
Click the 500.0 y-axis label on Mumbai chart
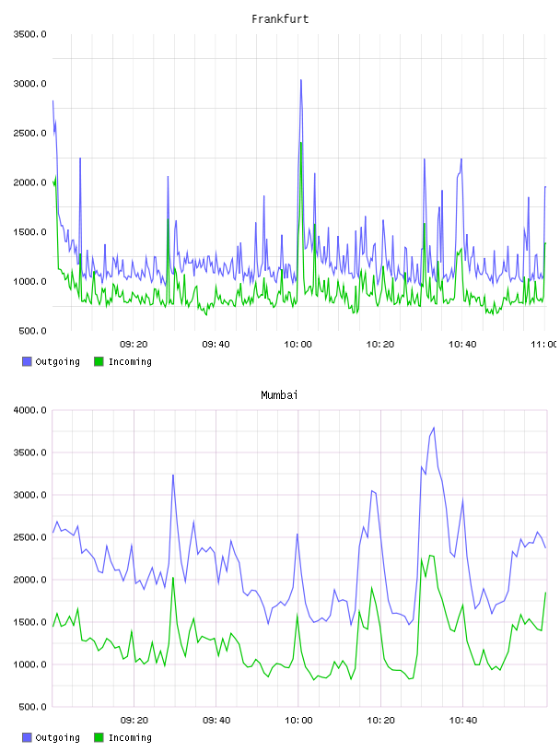click(x=32, y=707)
